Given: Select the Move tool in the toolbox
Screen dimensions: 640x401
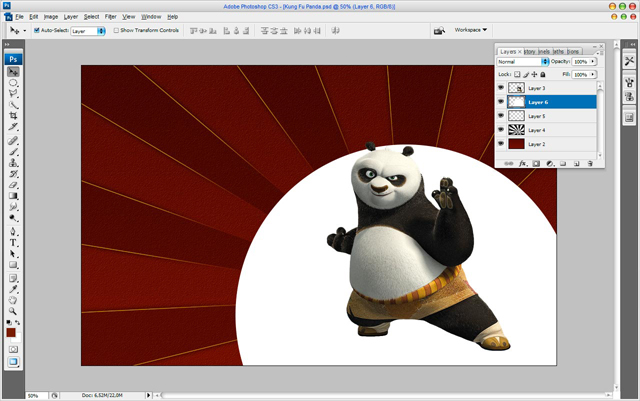Looking at the screenshot, I should coord(13,72).
